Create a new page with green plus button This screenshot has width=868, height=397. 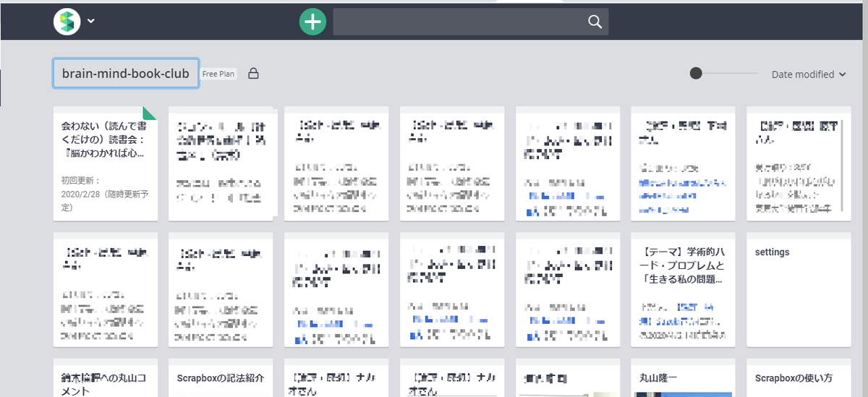click(x=313, y=22)
